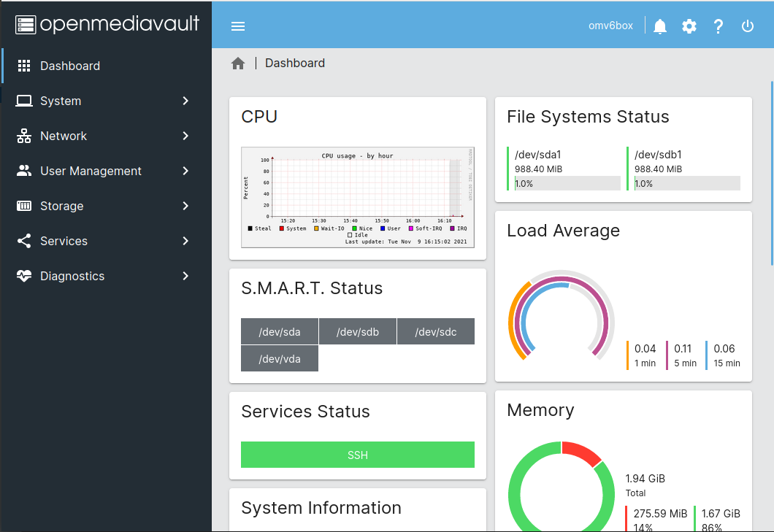Screen dimensions: 774x532
Task: Click the User Management people icon
Action: point(23,171)
